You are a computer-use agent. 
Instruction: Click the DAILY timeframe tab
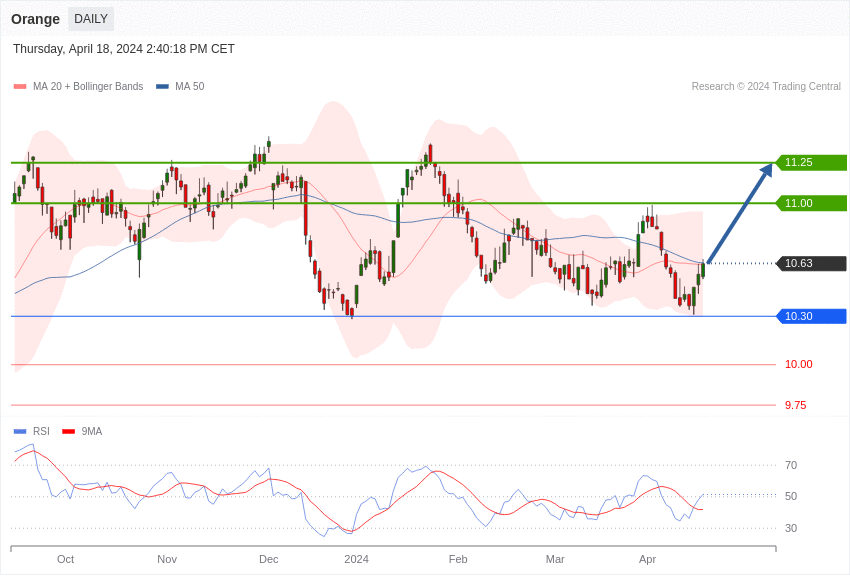click(91, 19)
